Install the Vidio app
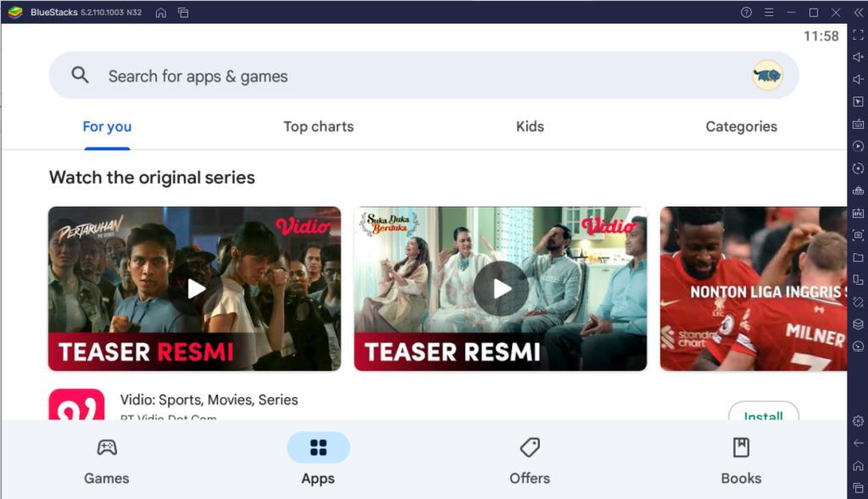 (763, 414)
